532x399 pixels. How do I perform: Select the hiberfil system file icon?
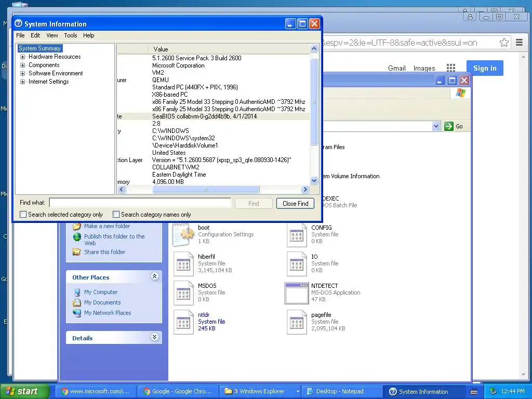coord(183,264)
